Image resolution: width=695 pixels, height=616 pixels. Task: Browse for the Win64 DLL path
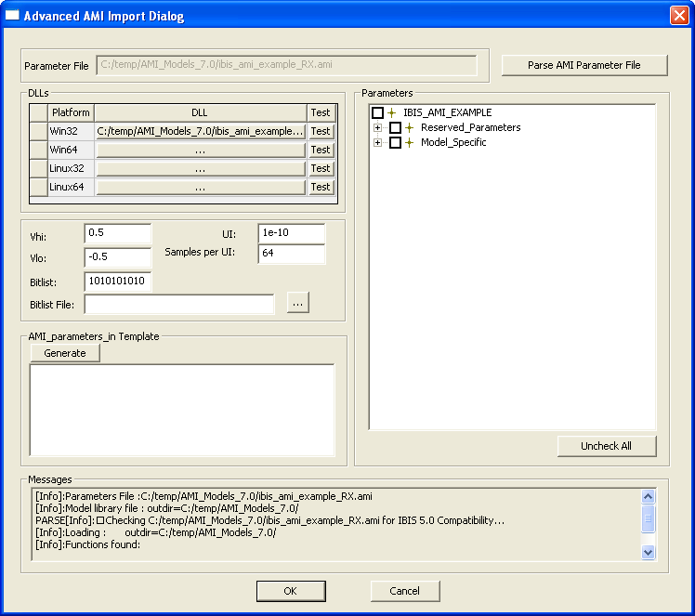tap(200, 150)
